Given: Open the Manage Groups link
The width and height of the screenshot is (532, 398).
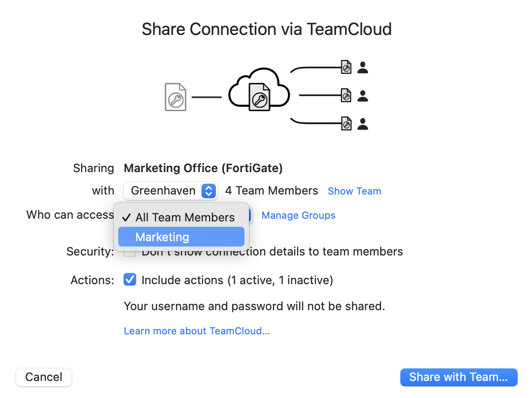Looking at the screenshot, I should (298, 215).
